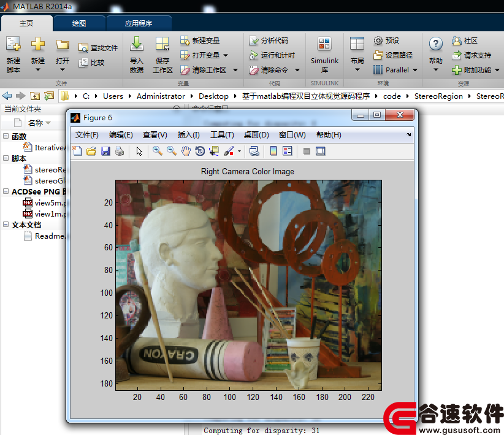Click the Print Figure icon
The width and height of the screenshot is (504, 435).
120,151
